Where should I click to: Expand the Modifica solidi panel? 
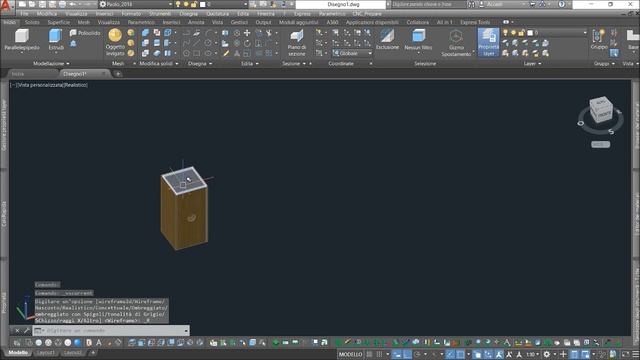159,64
